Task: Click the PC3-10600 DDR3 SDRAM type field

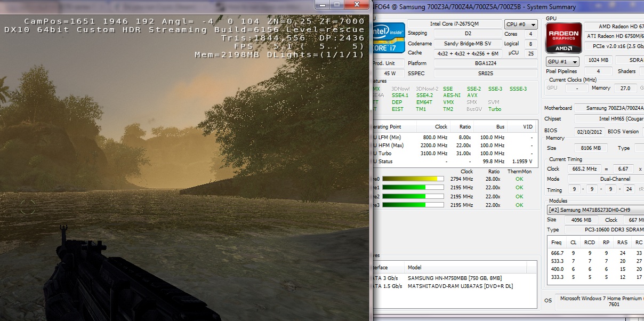Action: [x=606, y=229]
